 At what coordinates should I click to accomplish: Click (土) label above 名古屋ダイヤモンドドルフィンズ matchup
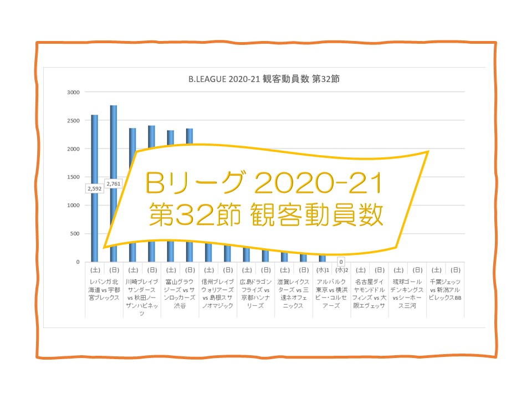click(361, 270)
